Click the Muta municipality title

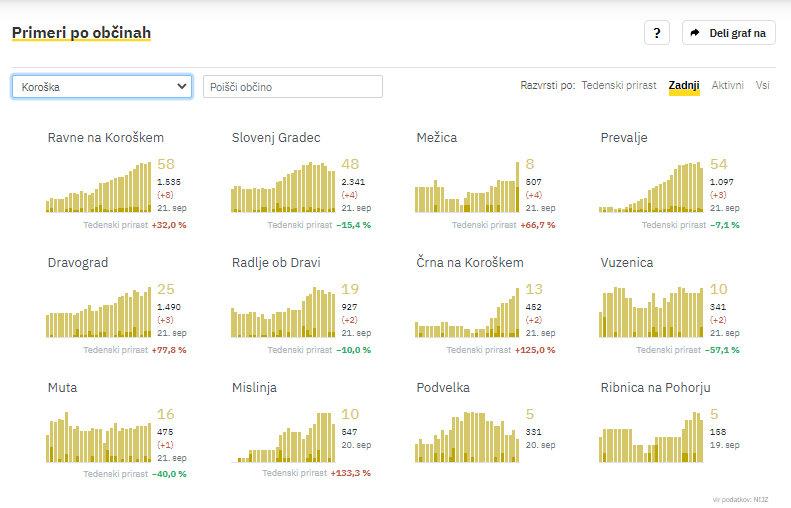(x=62, y=387)
